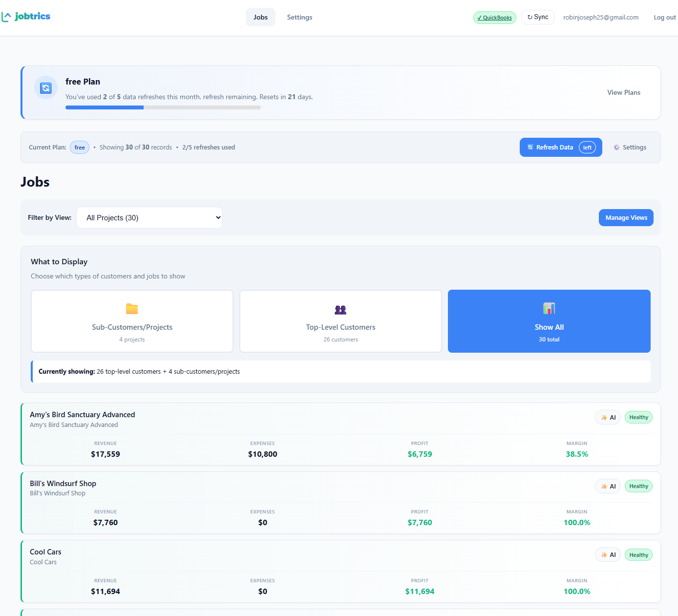Open AI insights for Cool Cars
Image resolution: width=678 pixels, height=616 pixels.
[x=608, y=555]
